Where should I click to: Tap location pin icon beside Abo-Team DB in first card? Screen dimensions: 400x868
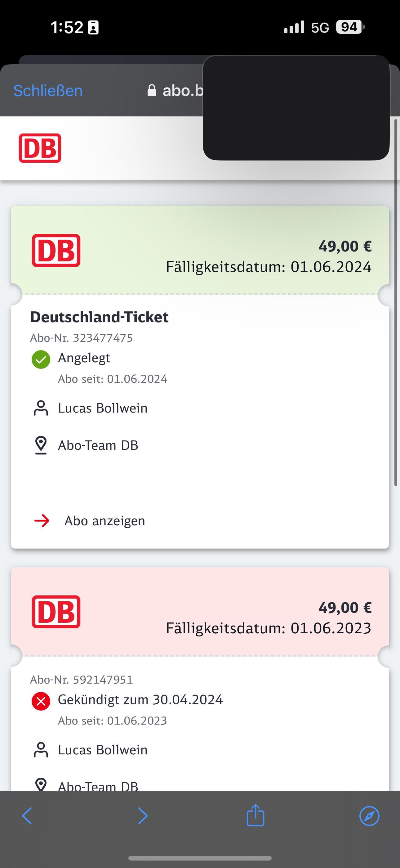click(x=41, y=445)
